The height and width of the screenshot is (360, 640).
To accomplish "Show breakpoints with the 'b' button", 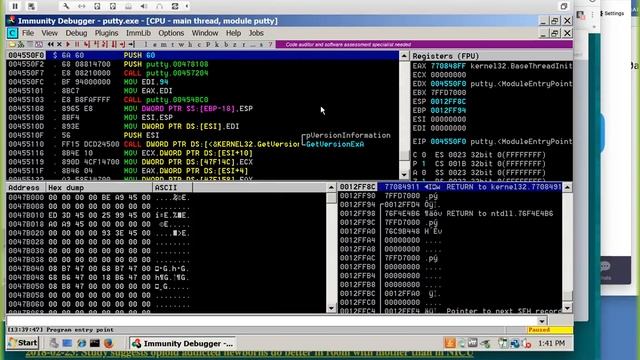I will pos(226,44).
